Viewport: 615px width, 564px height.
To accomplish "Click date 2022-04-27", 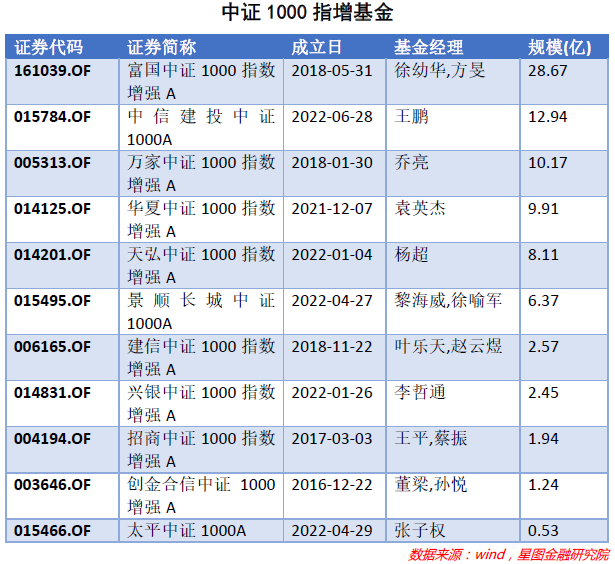I will pos(332,301).
